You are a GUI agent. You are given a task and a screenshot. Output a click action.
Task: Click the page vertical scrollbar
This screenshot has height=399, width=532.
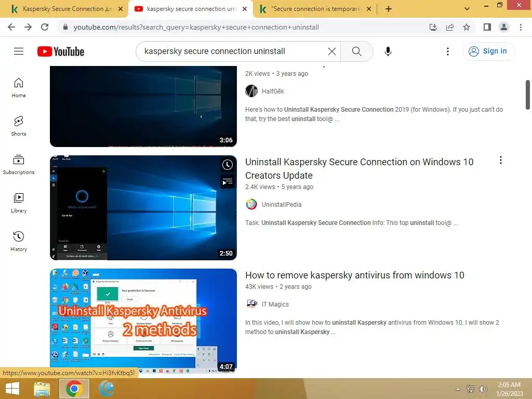(528, 95)
